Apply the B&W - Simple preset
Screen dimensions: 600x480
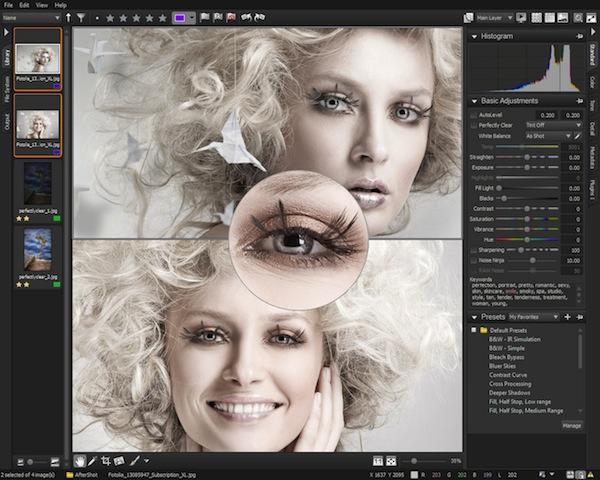tap(506, 348)
